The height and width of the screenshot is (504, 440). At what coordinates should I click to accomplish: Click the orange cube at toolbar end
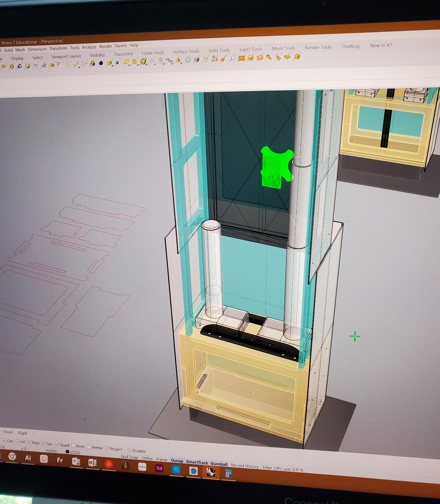pyautogui.click(x=297, y=57)
